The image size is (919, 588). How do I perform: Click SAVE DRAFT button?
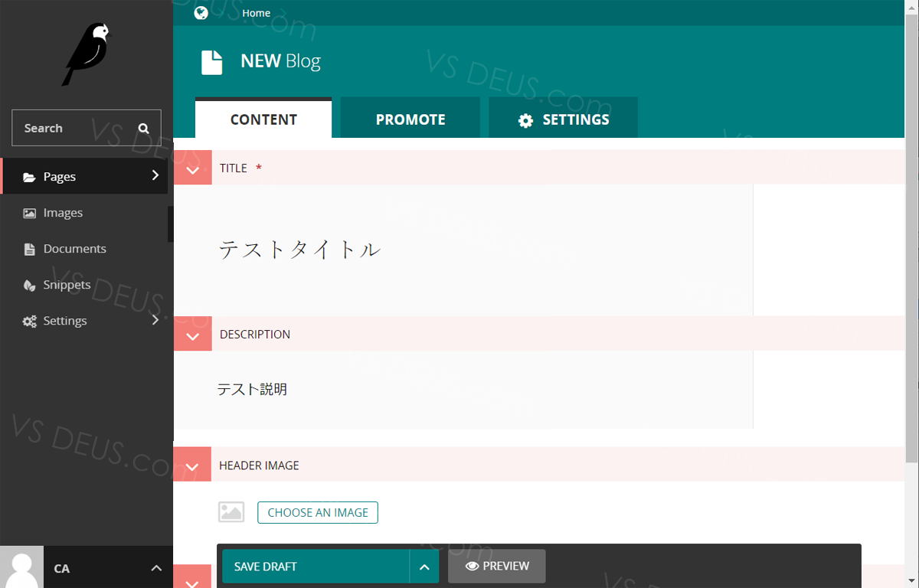click(x=316, y=567)
